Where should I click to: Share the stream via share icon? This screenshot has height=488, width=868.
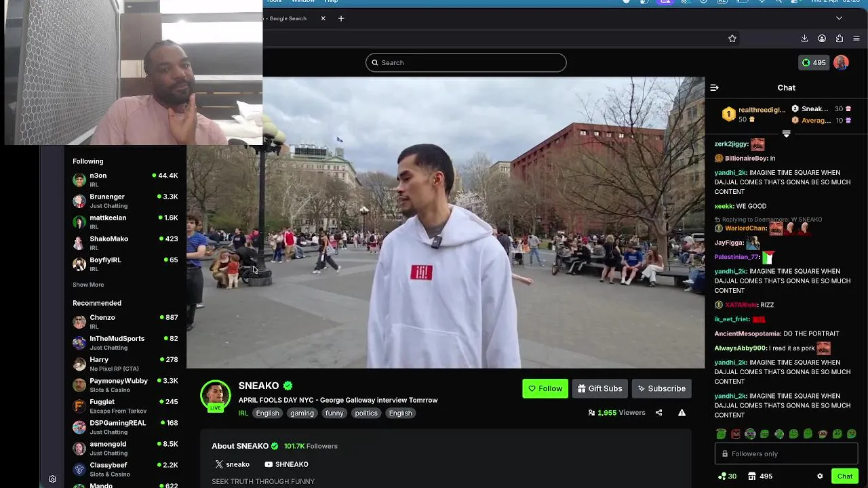tap(658, 412)
